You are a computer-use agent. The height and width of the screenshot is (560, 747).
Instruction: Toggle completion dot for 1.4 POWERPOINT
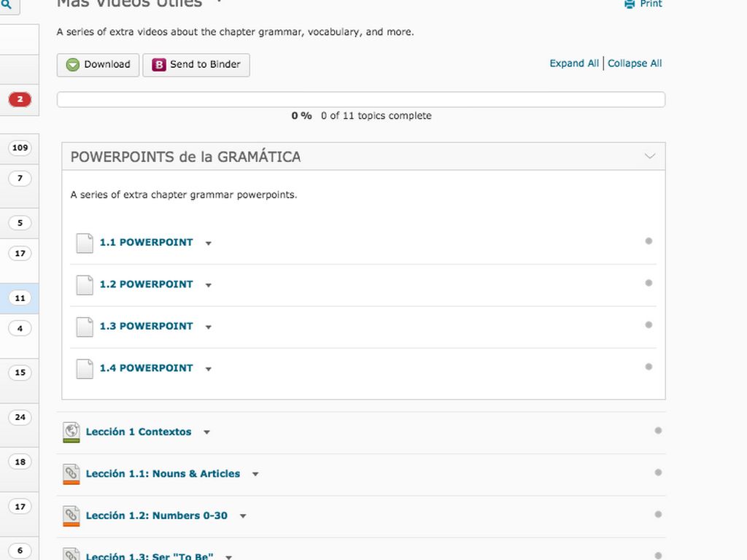[649, 367]
